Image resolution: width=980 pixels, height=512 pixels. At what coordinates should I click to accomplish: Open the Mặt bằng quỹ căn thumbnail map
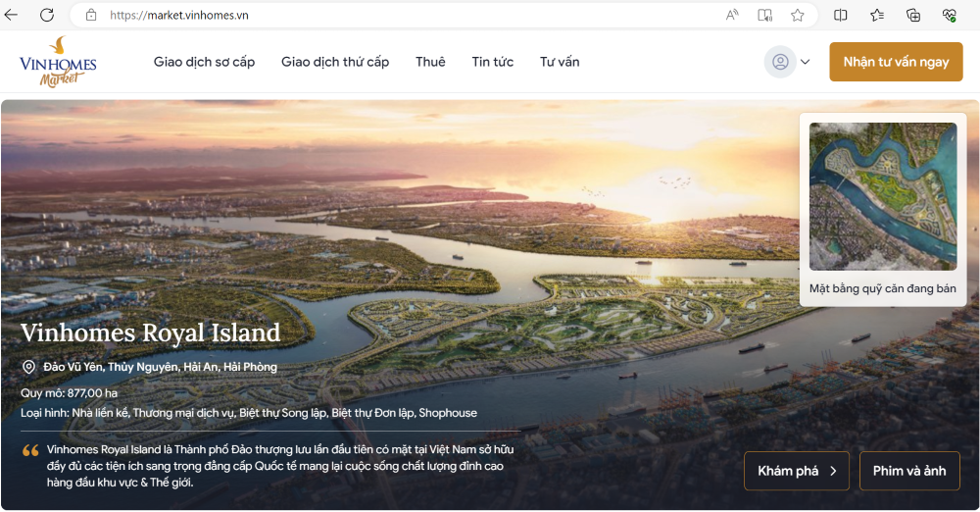tap(883, 196)
